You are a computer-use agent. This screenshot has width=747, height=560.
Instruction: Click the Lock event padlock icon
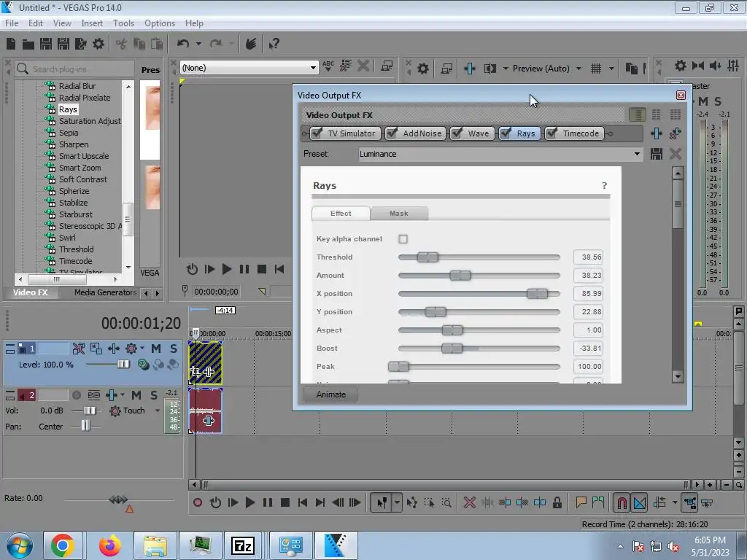point(557,502)
